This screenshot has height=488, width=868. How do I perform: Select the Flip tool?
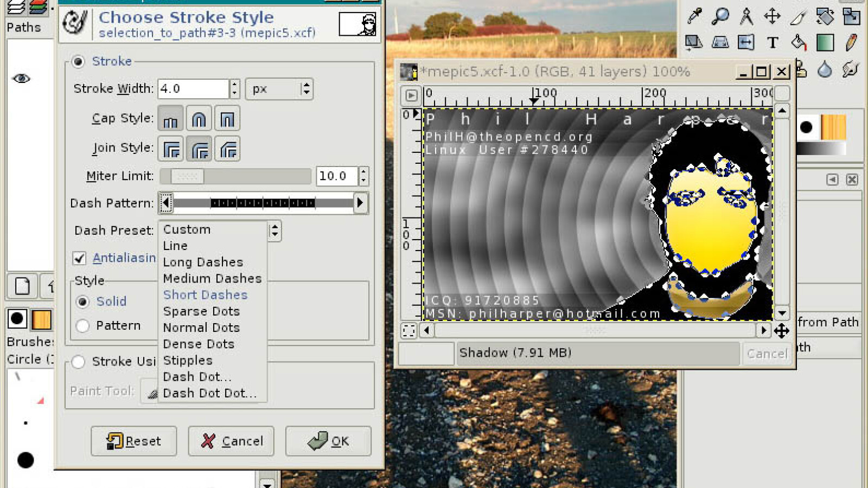746,42
